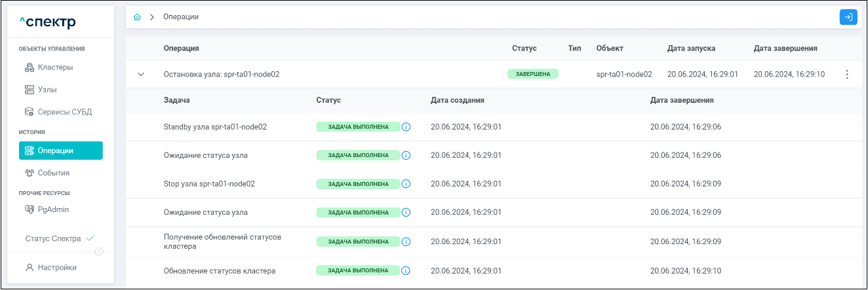Click the logout icon button at top right
This screenshot has width=868, height=290.
(848, 17)
